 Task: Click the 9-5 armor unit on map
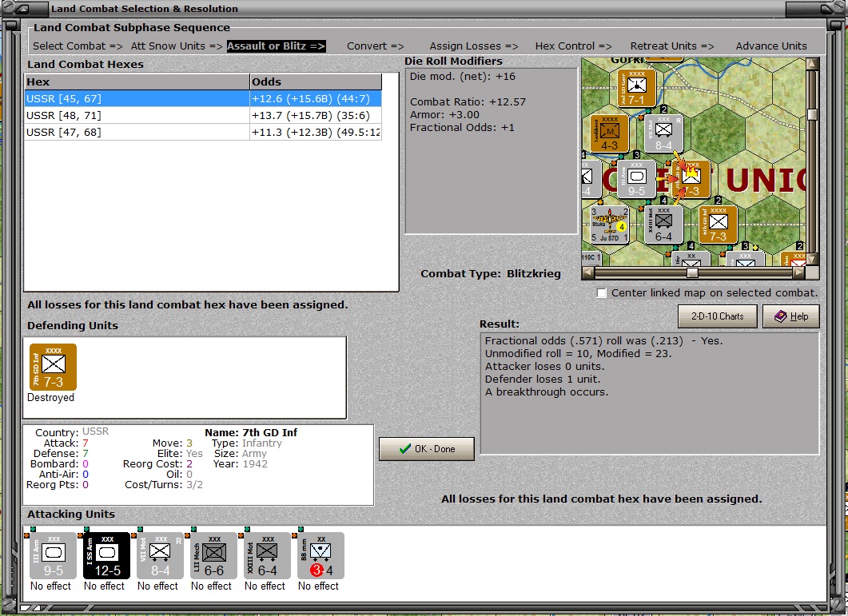636,179
